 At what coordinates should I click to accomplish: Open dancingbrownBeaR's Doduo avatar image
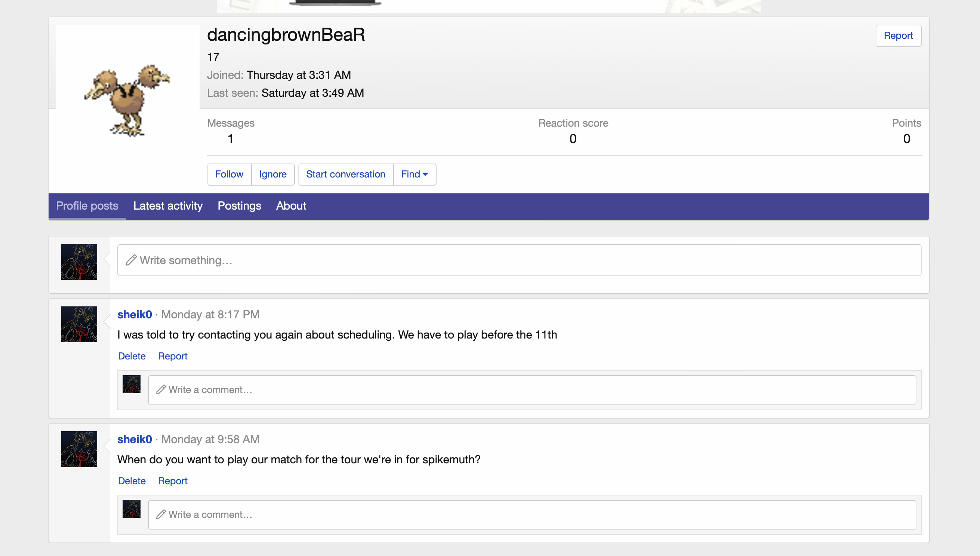click(127, 96)
